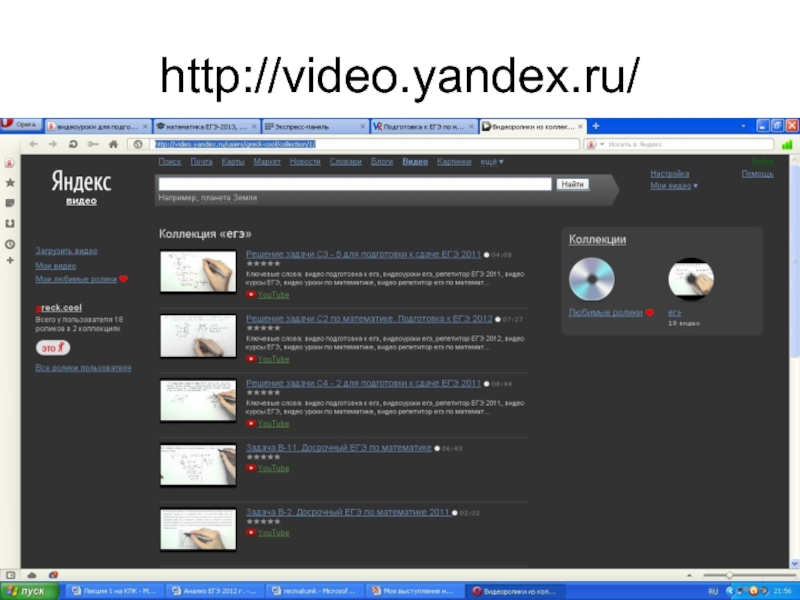Click the browser address bar URL
Screen dimensions: 800x600
(235, 144)
